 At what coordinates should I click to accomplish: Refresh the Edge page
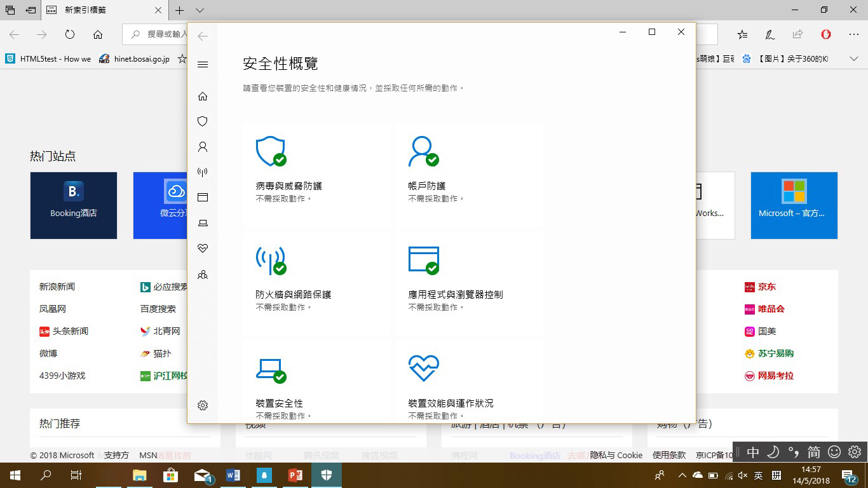(x=70, y=35)
